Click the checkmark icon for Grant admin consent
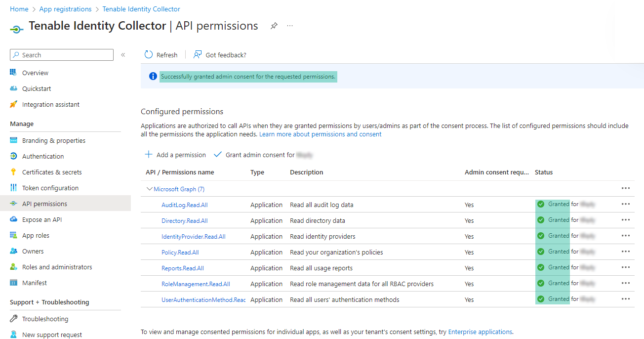 [218, 155]
